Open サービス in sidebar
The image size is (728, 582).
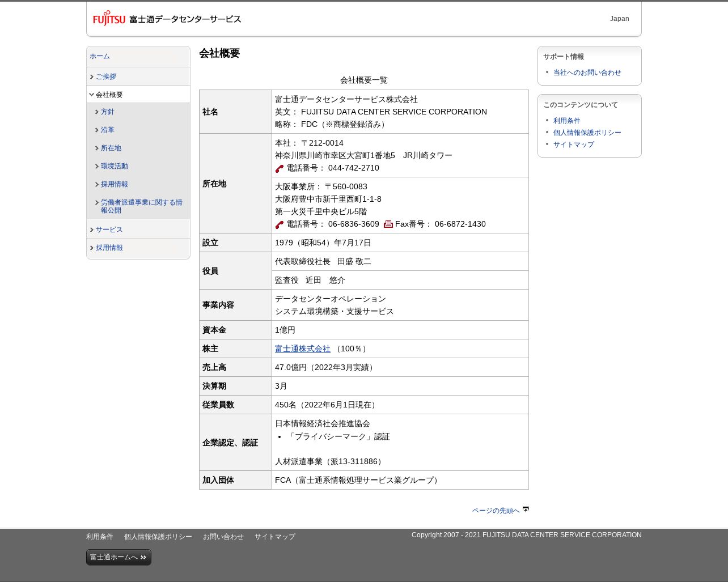point(109,230)
